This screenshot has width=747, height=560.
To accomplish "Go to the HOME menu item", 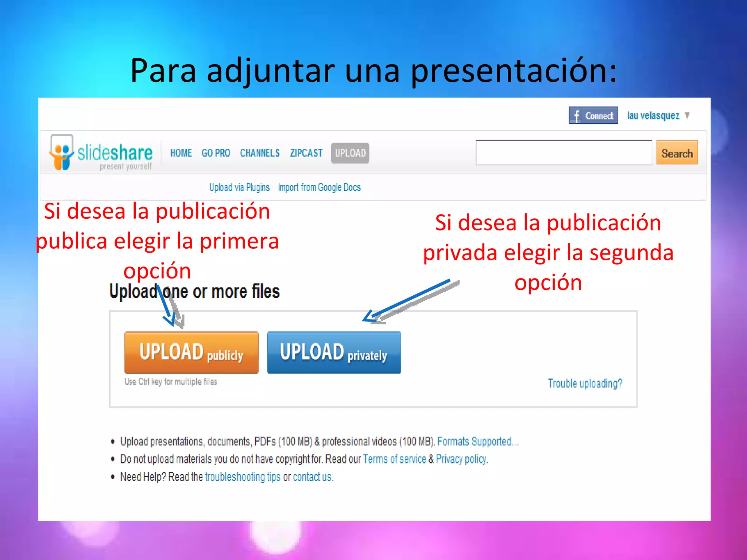I will tap(181, 153).
